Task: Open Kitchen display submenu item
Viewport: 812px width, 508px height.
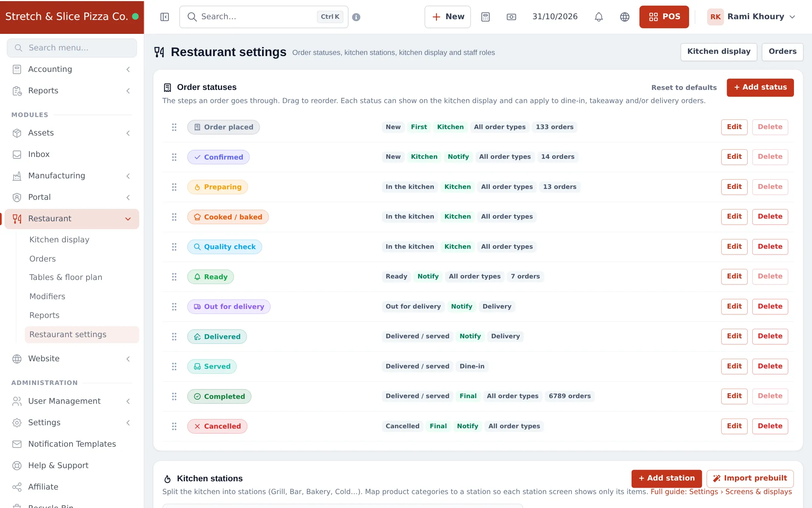Action: [x=59, y=240]
